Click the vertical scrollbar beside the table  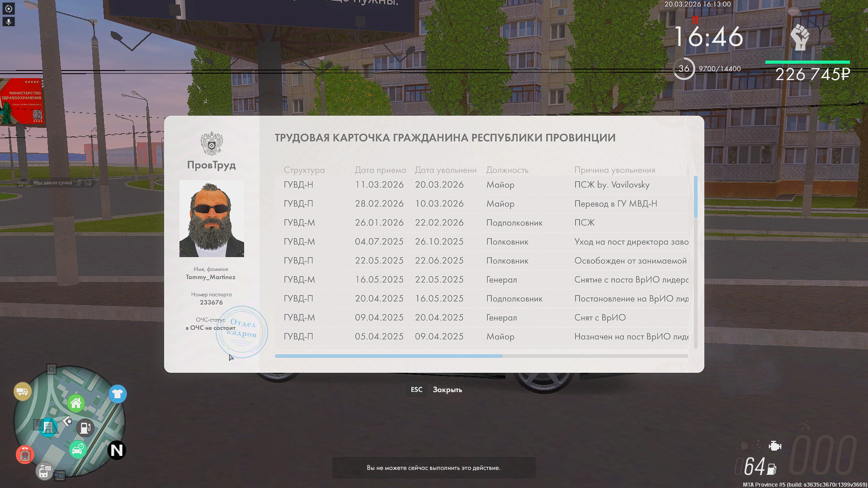pos(695,197)
